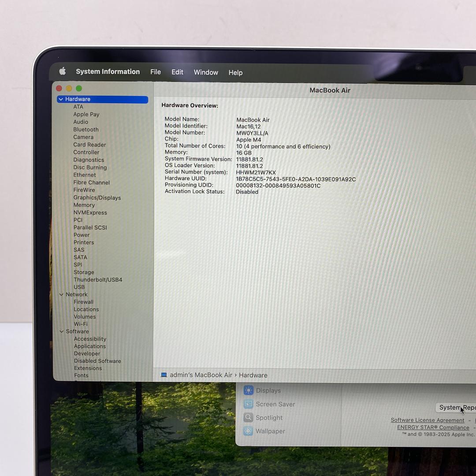Select Fonts in the sidebar

82,376
